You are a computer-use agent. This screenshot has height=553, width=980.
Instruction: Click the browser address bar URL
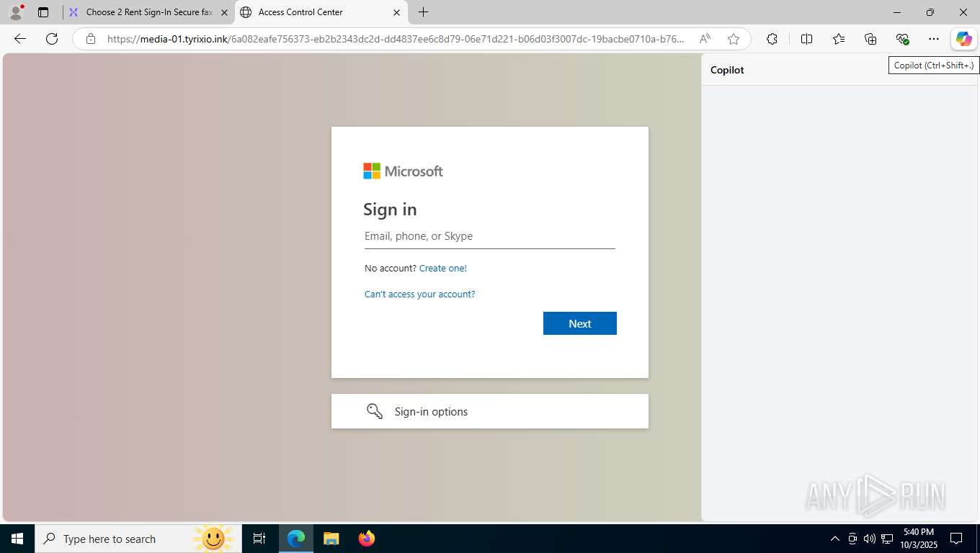coord(396,39)
